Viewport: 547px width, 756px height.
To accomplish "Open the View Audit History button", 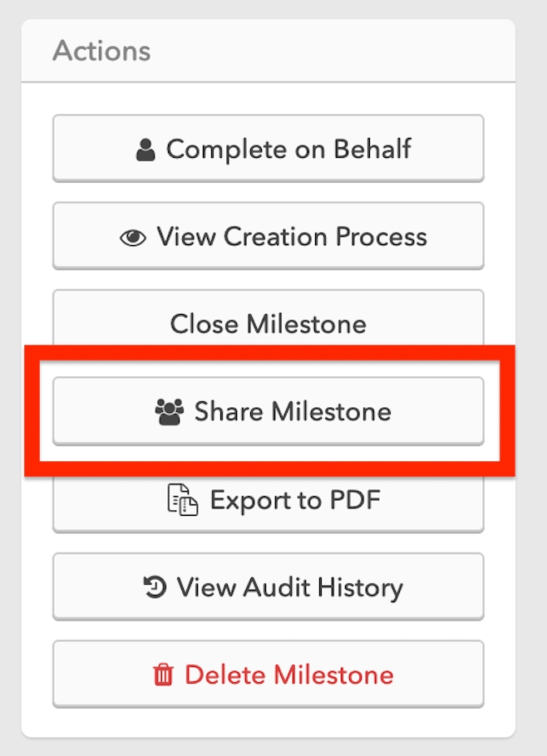I will (268, 588).
